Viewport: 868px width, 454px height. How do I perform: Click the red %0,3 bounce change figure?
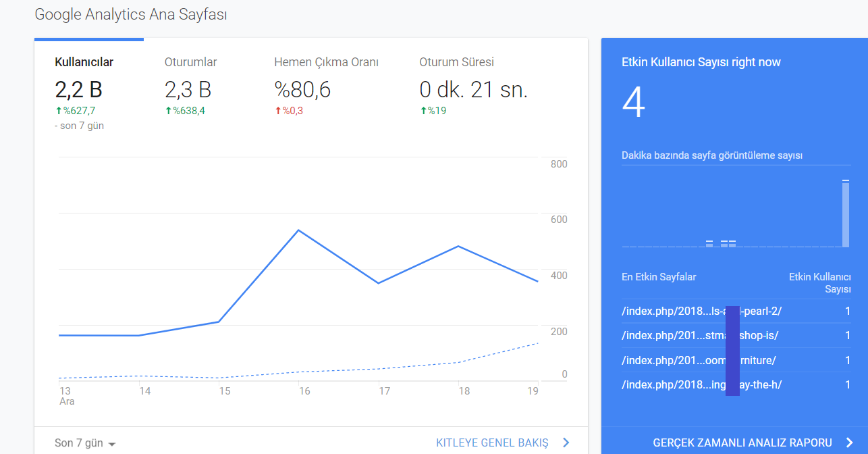[x=289, y=111]
